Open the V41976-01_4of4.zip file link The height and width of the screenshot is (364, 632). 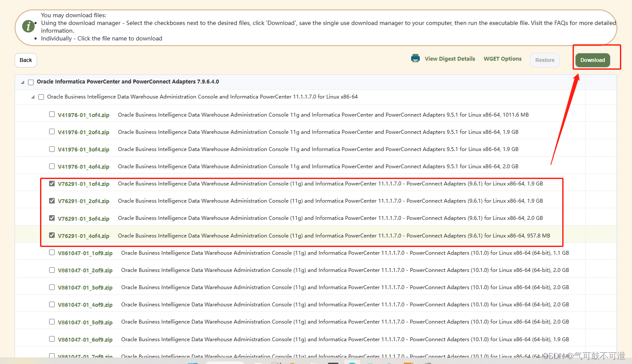[x=84, y=167]
